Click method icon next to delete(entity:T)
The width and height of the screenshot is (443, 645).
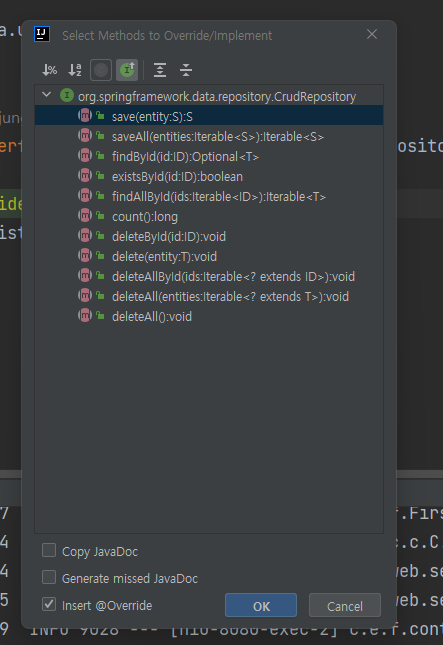pyautogui.click(x=85, y=255)
